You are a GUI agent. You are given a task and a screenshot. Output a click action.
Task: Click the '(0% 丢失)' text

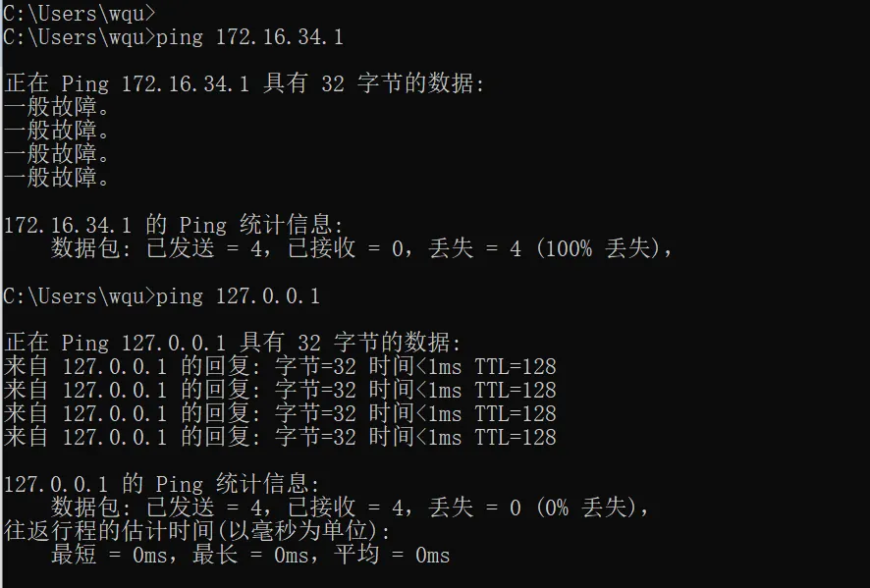pyautogui.click(x=591, y=508)
